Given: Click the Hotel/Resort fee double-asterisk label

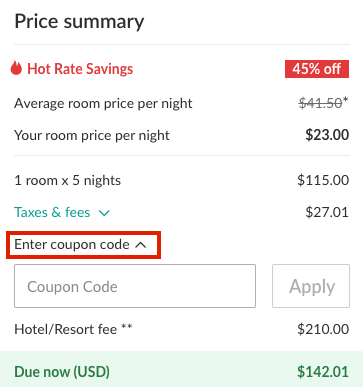Looking at the screenshot, I should tap(73, 329).
